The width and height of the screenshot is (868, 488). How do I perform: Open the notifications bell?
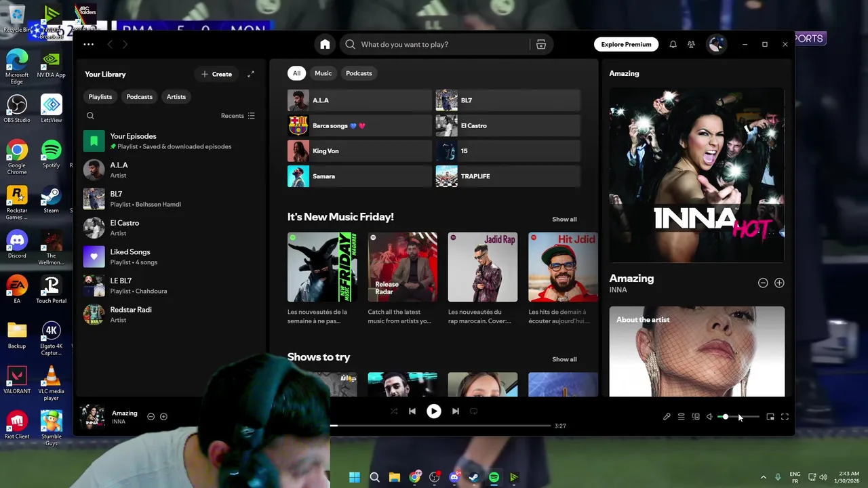pos(673,44)
